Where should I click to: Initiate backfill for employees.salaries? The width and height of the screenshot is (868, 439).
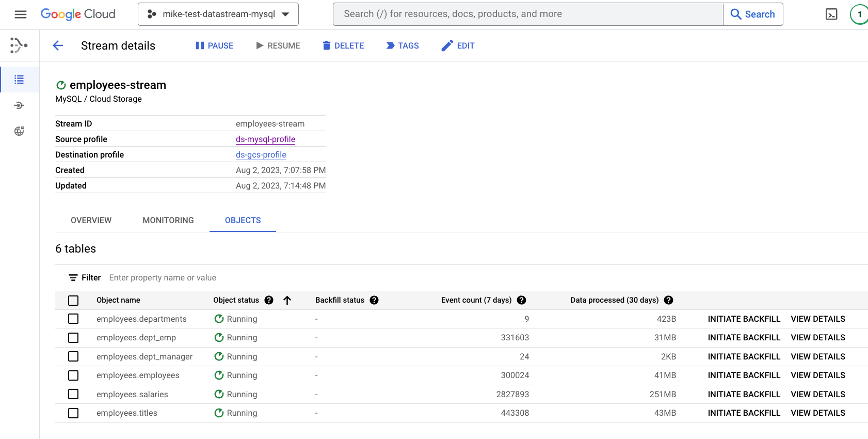[744, 394]
